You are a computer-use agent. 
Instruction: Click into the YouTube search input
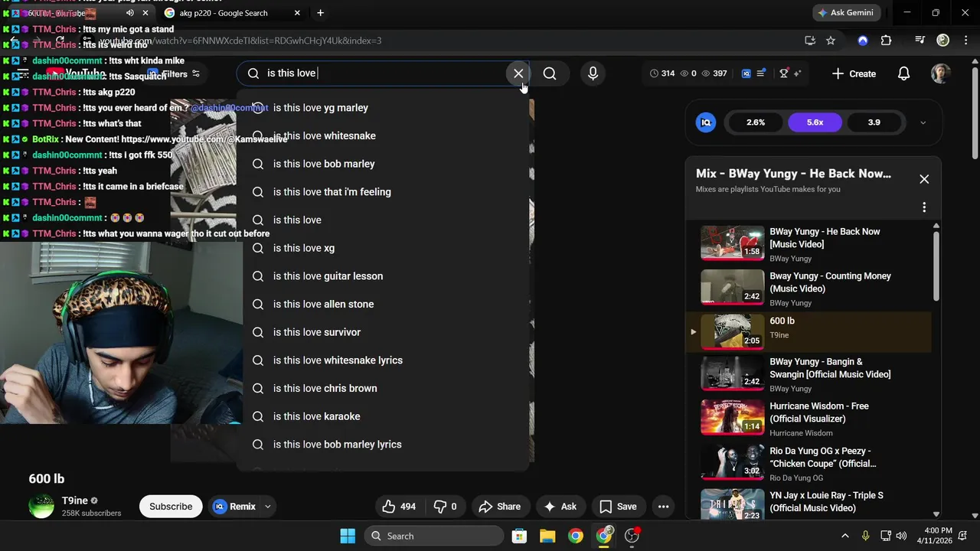383,73
